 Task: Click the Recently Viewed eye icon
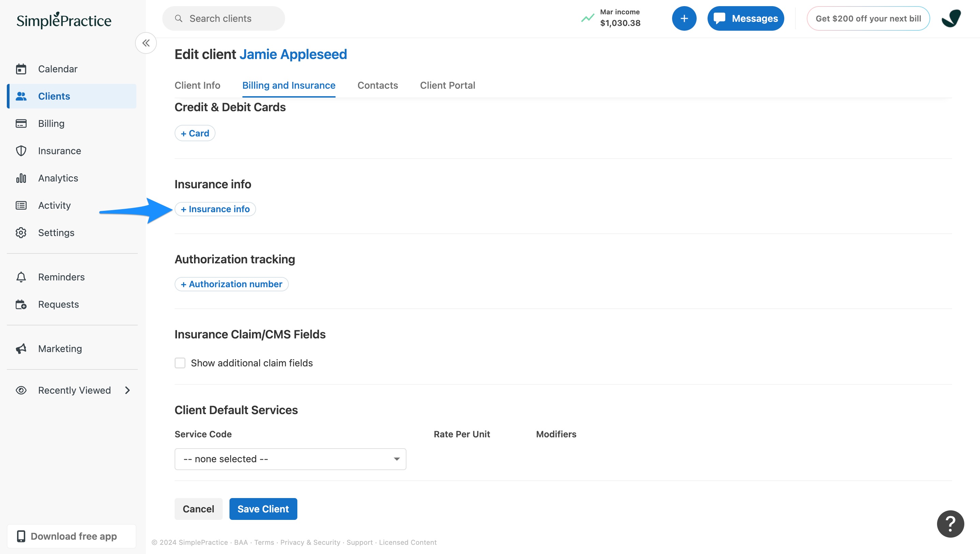tap(21, 390)
